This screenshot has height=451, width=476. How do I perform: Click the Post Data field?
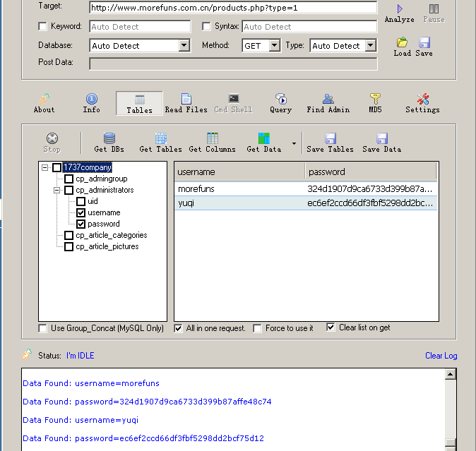point(233,64)
